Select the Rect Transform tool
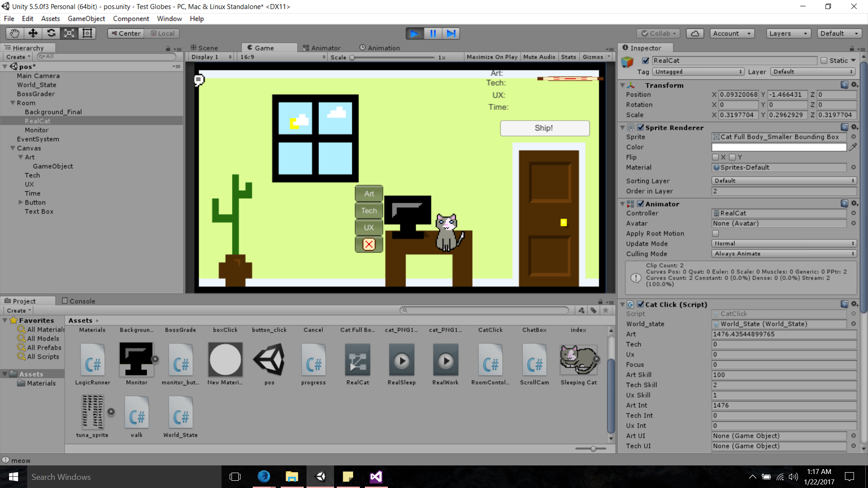 (87, 33)
